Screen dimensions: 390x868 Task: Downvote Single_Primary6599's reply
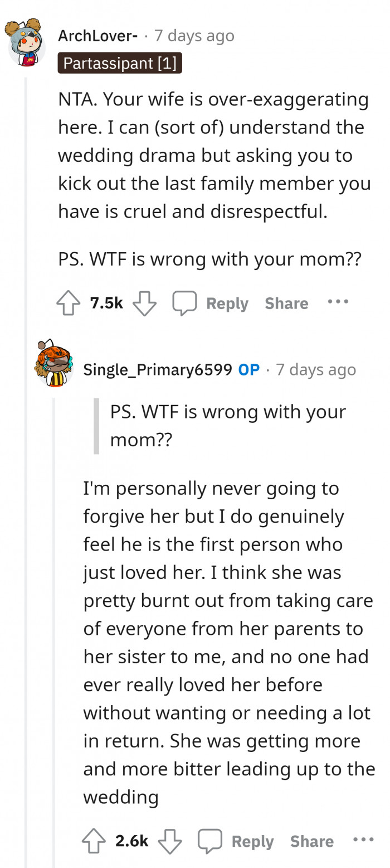coord(170,841)
